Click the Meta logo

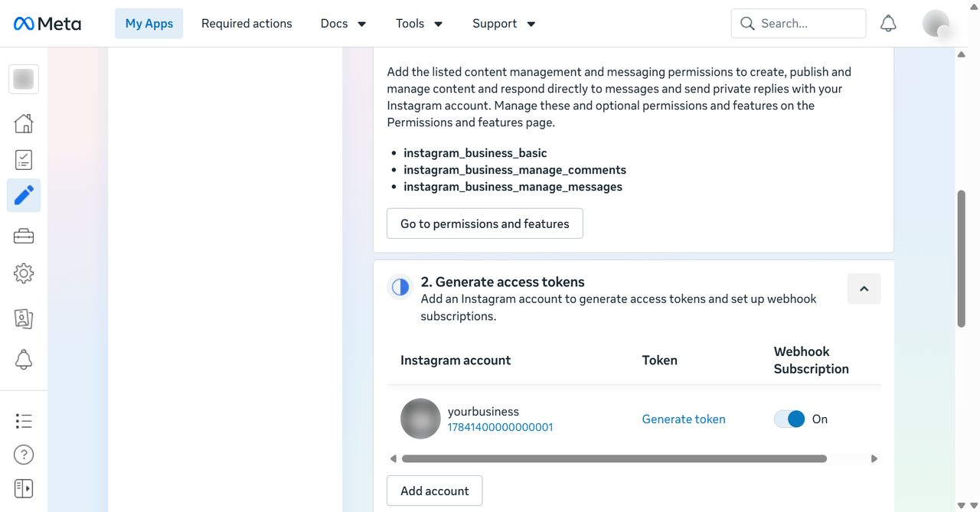point(47,24)
